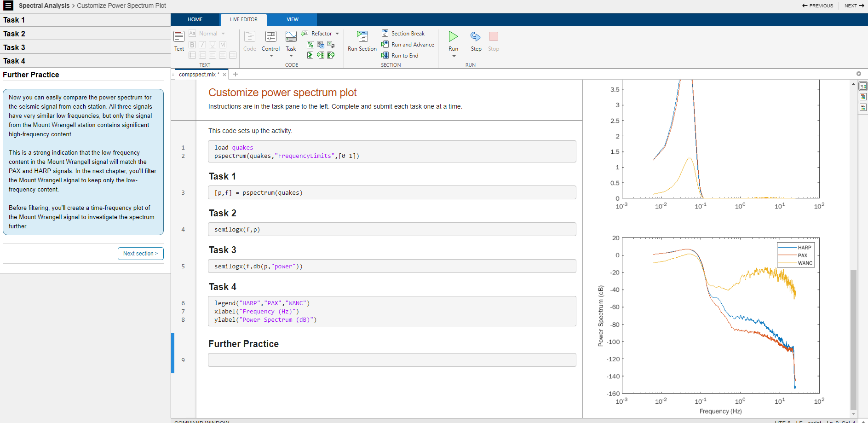Click the empty Further Practice code field
This screenshot has width=868, height=423.
391,360
